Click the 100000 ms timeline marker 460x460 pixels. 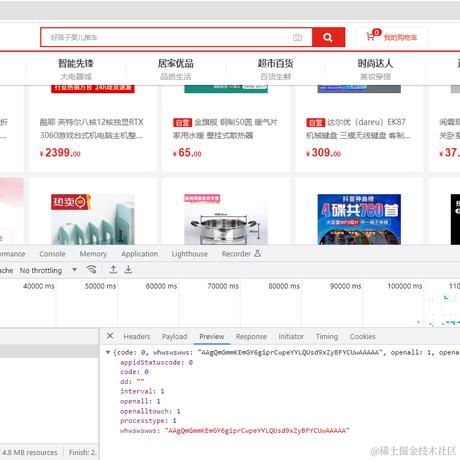[x=405, y=286]
